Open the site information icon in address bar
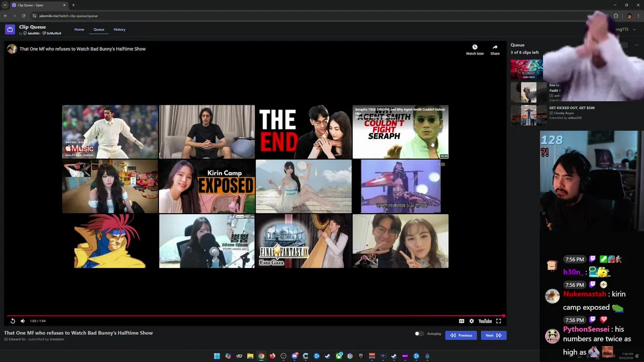Viewport: 644px width, 362px height. click(34, 16)
